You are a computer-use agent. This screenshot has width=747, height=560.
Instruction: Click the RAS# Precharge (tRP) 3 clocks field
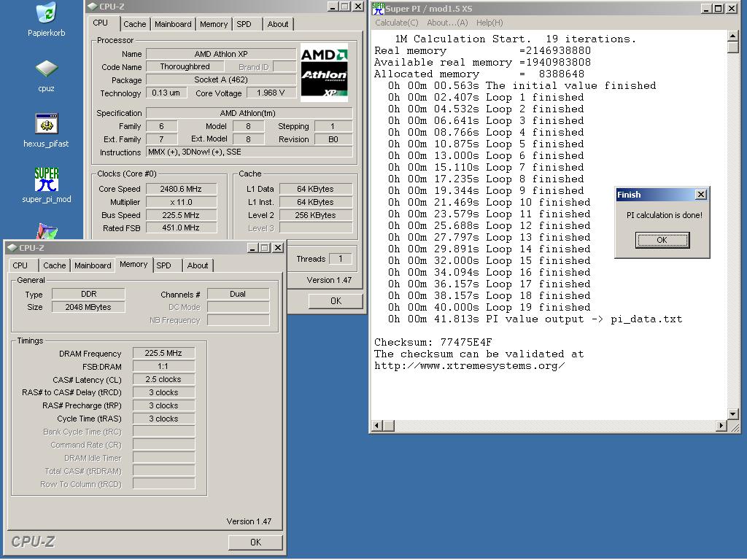point(163,405)
